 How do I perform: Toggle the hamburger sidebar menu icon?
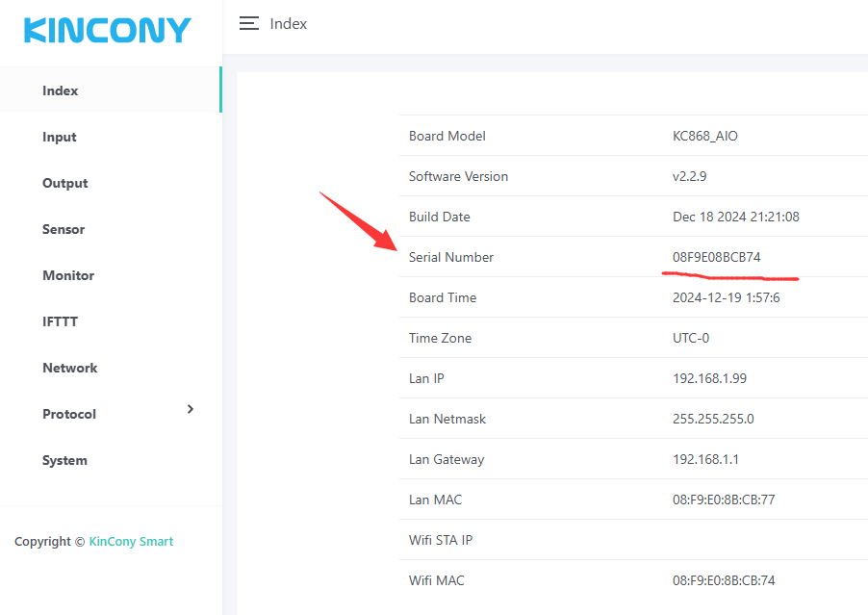249,24
